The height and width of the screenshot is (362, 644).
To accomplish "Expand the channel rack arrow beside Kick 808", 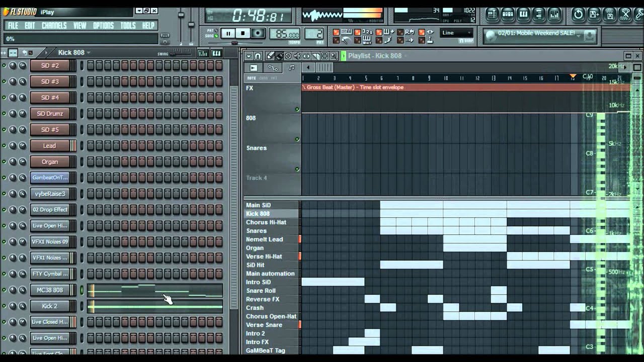I will pyautogui.click(x=46, y=52).
